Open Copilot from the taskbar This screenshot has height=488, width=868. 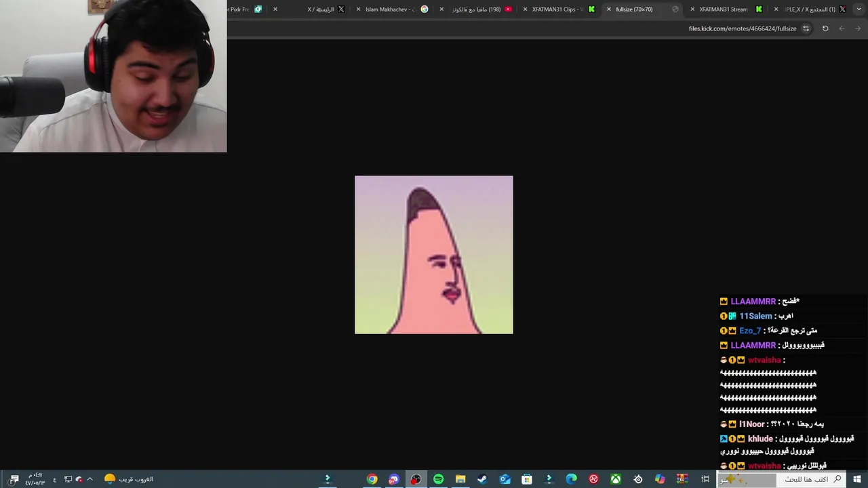tap(660, 479)
